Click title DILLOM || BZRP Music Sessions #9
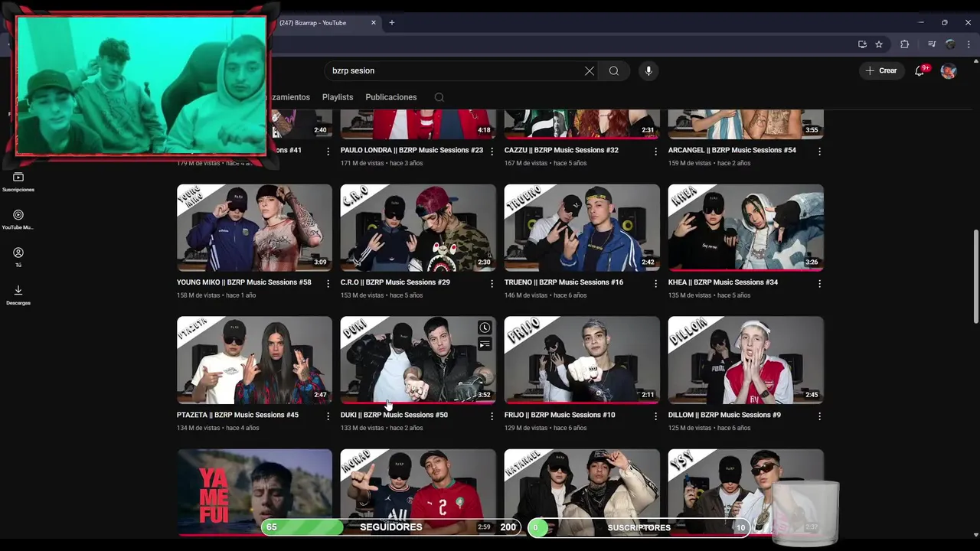The height and width of the screenshot is (551, 980). point(724,415)
